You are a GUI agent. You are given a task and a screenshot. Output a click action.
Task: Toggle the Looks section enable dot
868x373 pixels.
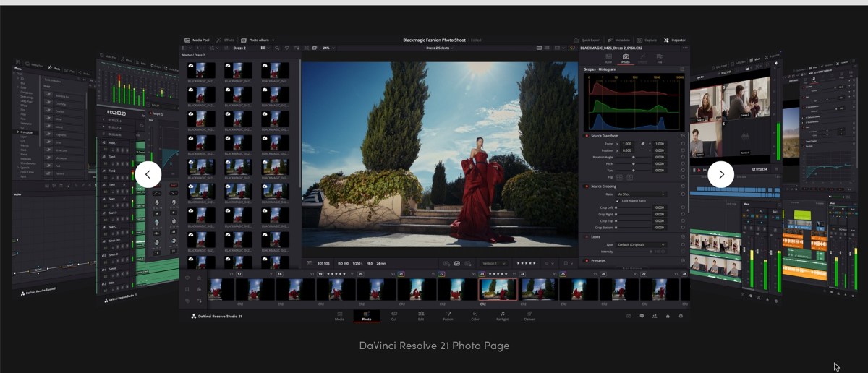click(587, 237)
